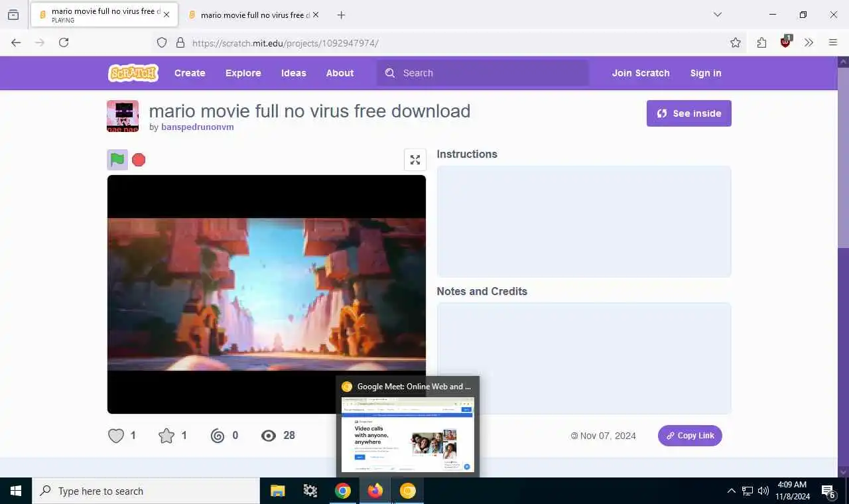
Task: Click Chrome Canary icon in taskbar
Action: pyautogui.click(x=407, y=491)
